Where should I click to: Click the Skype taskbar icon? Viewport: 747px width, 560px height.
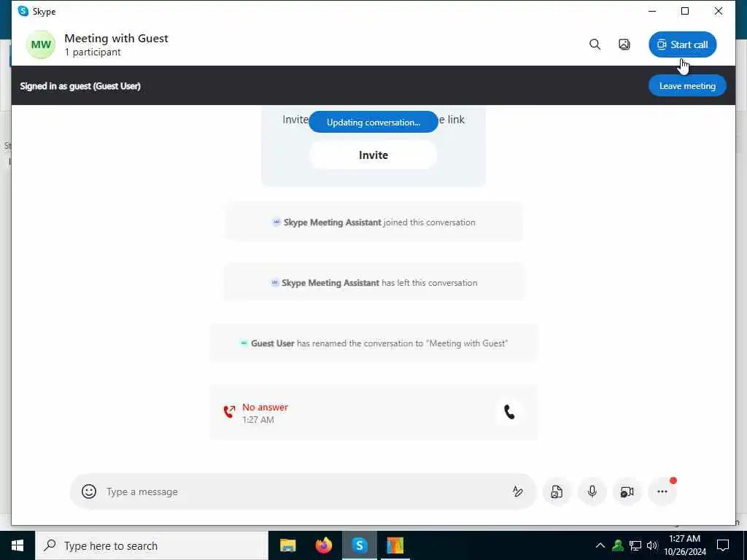point(360,545)
